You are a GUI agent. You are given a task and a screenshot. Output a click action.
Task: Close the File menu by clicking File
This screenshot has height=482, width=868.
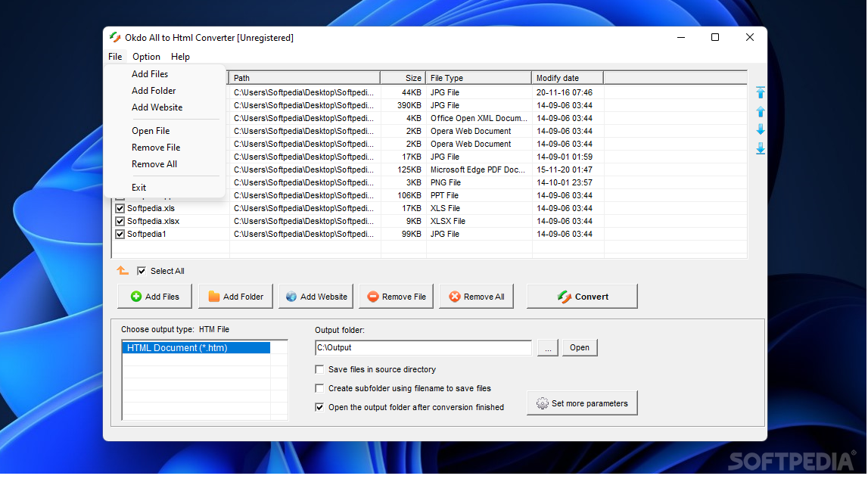click(115, 57)
